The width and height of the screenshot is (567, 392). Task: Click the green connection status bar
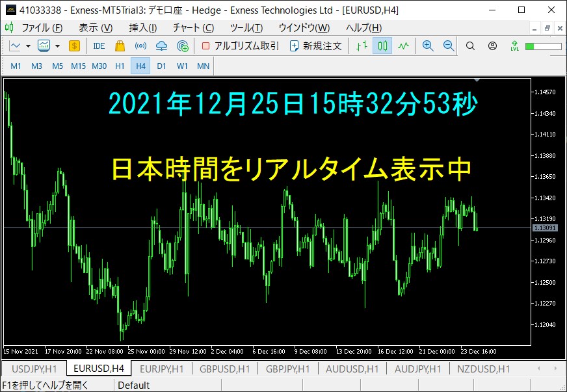(x=544, y=46)
